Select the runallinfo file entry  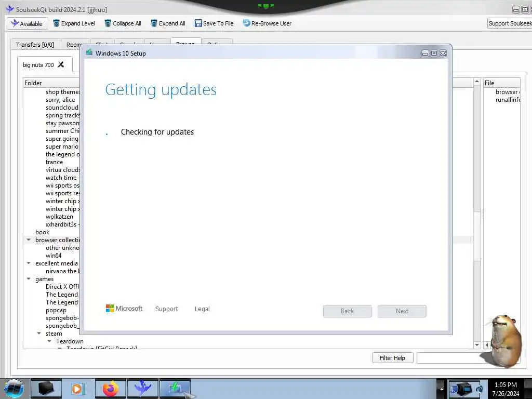click(508, 100)
